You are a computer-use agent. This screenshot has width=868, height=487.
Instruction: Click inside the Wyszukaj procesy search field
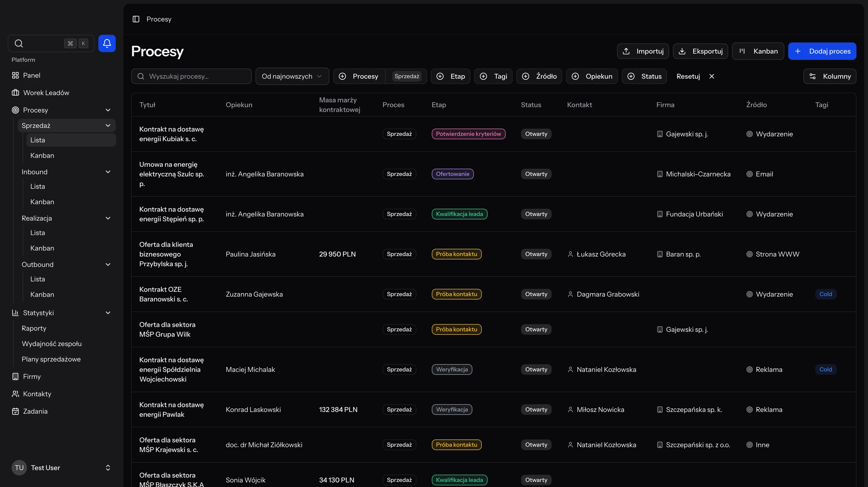tap(191, 76)
